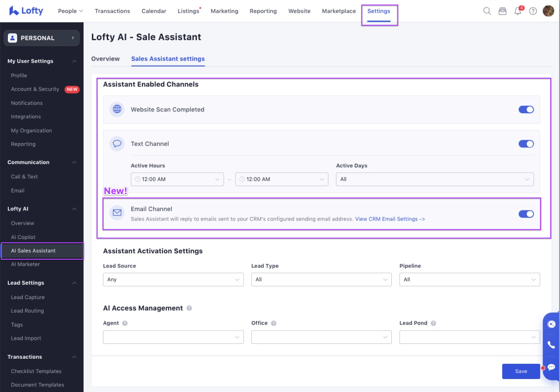Screen dimensions: 560x392
Task: Turn off the Text Channel toggle
Action: click(526, 144)
